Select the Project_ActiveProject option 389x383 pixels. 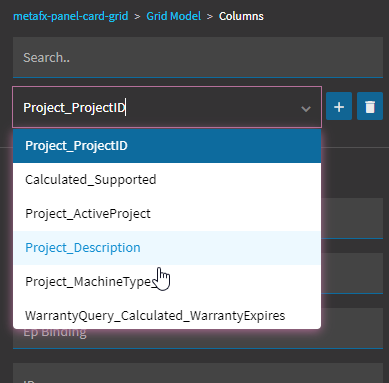[x=167, y=214]
